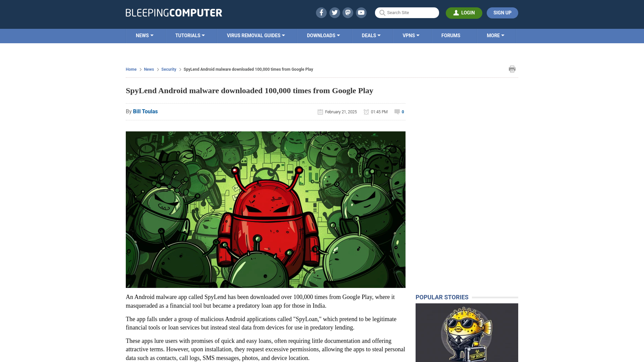644x362 pixels.
Task: Click the comments count indicator
Action: click(399, 111)
